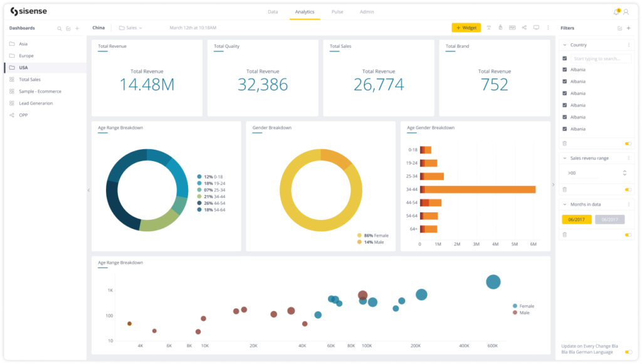
Task: Click the search icon in the Dashboards panel
Action: pos(59,28)
